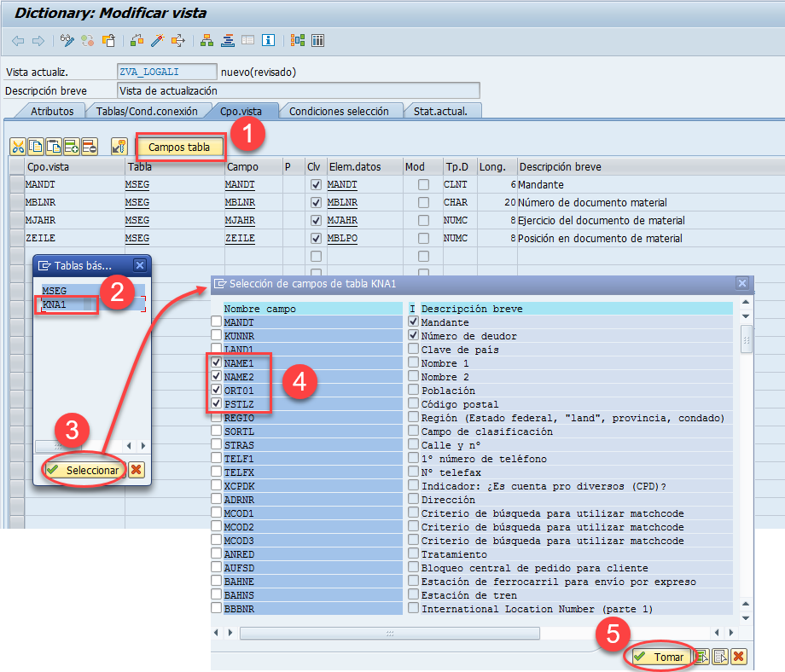
Task: Uncheck NAME2 selection checkbox
Action: point(216,376)
